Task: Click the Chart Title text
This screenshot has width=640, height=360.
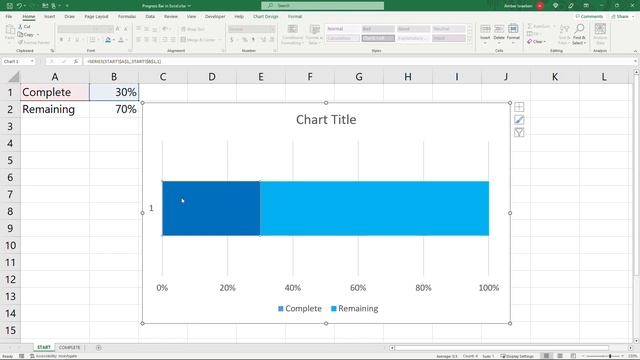Action: pos(326,120)
